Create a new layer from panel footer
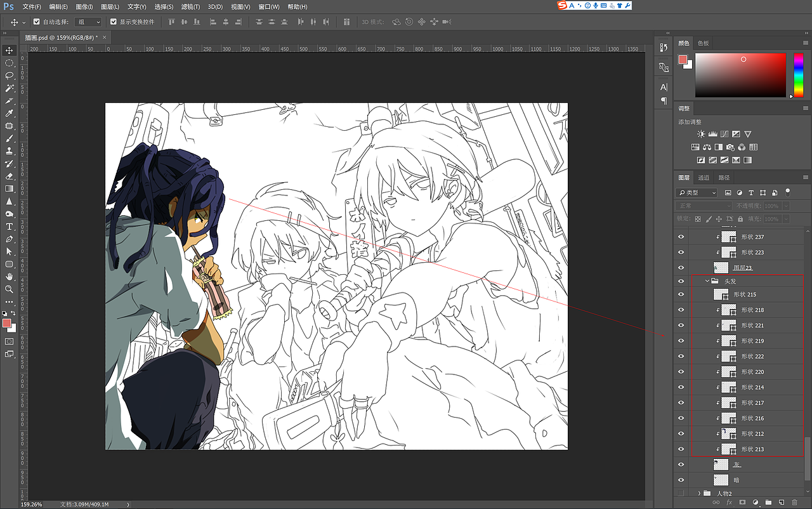 click(x=782, y=503)
